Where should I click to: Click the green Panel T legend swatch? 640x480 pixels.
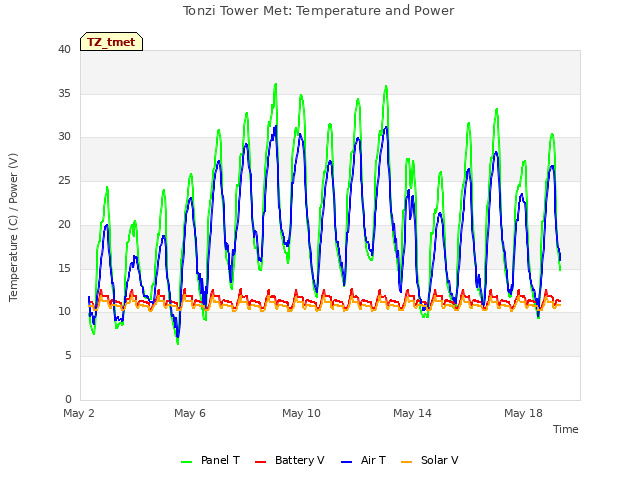pyautogui.click(x=187, y=461)
